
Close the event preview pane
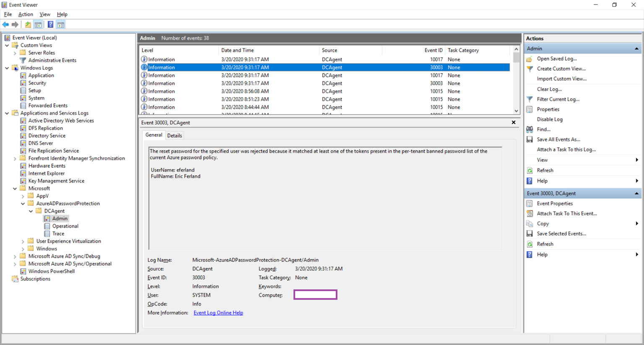pyautogui.click(x=514, y=122)
